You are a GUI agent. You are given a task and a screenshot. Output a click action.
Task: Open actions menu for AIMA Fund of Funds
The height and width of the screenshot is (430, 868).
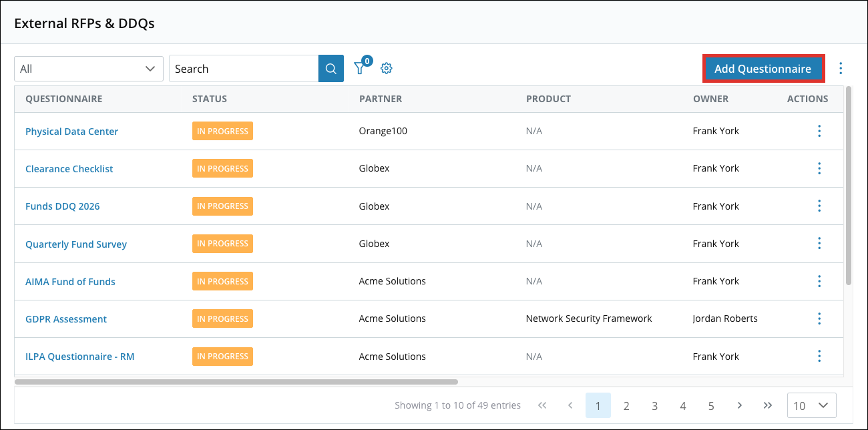[819, 281]
